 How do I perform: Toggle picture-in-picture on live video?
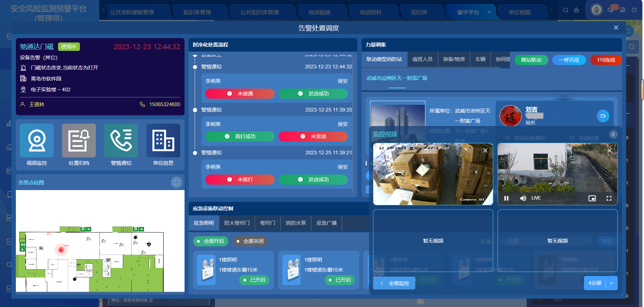click(x=592, y=198)
